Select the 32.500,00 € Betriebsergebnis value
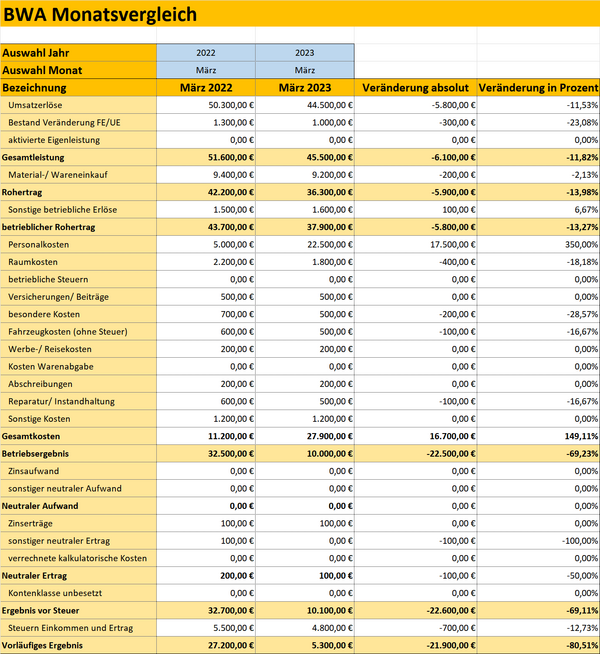The width and height of the screenshot is (600, 654). point(206,454)
